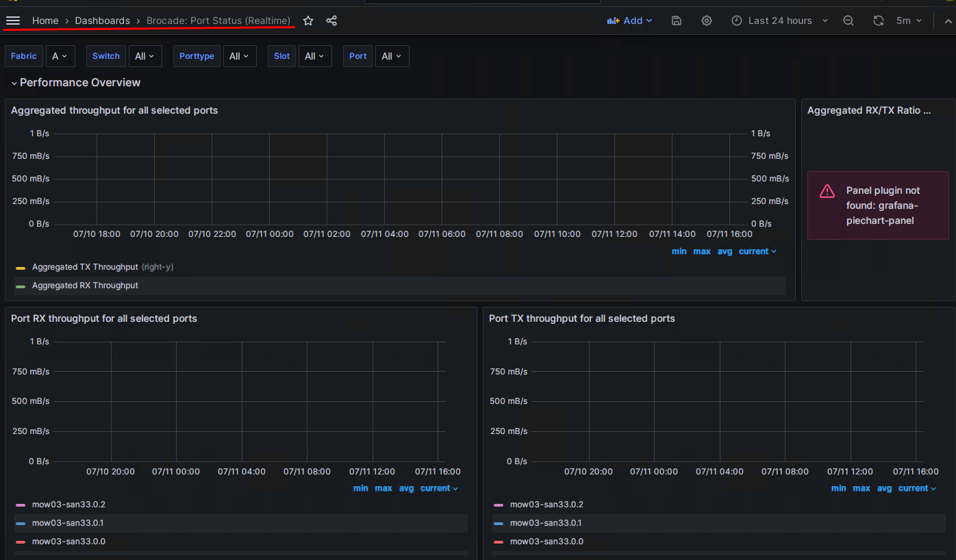Open the main navigation hamburger menu
The image size is (956, 560).
coord(12,21)
